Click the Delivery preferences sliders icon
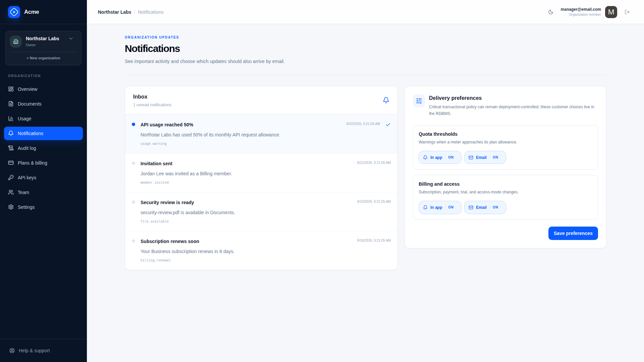 [419, 101]
